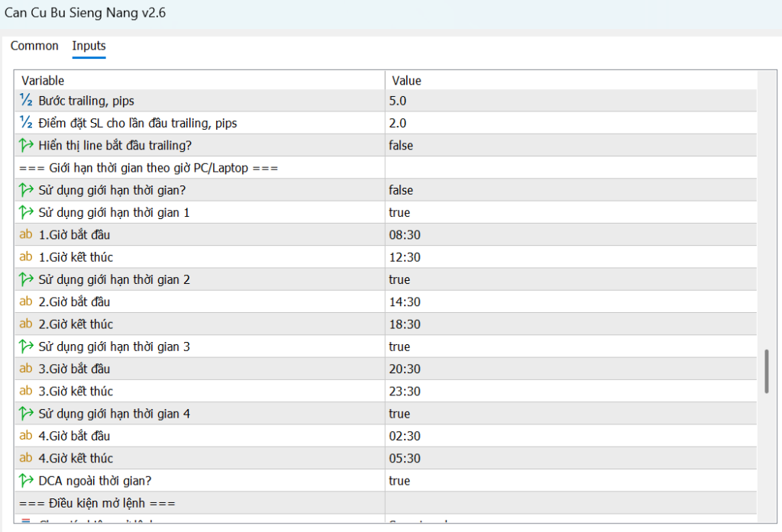
Task: Click the Value column header
Action: 406,80
